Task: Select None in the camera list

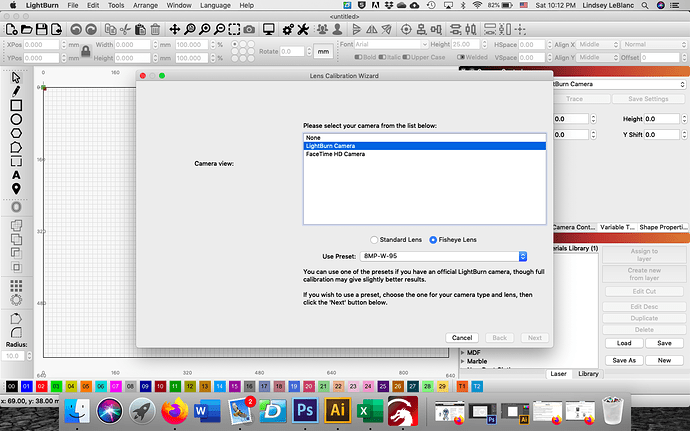Action: [x=425, y=138]
